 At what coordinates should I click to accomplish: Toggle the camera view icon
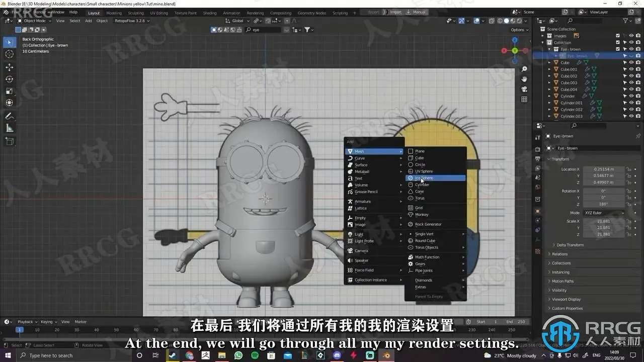(524, 89)
